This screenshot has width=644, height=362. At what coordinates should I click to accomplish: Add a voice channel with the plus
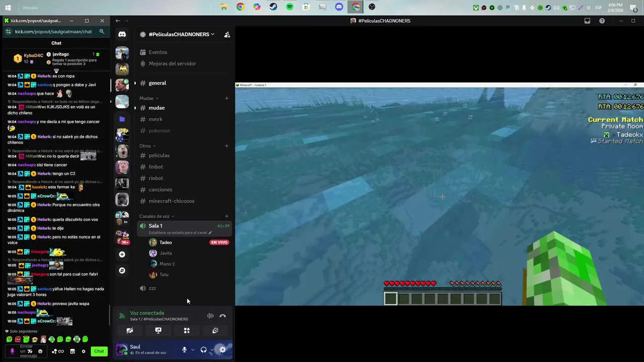226,216
